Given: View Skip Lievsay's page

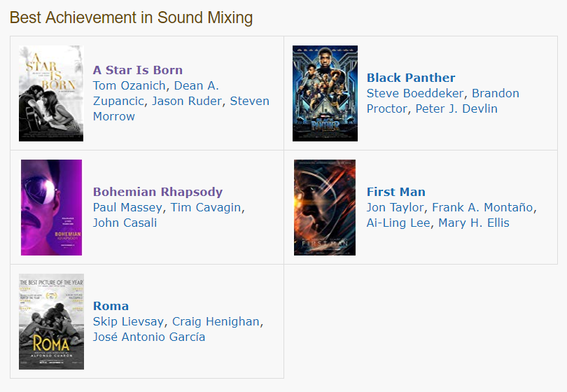Looking at the screenshot, I should (x=129, y=321).
